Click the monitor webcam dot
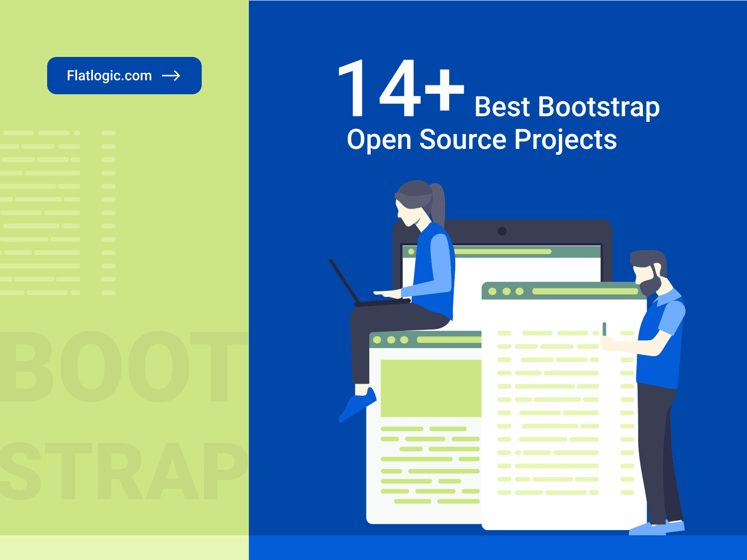 click(x=502, y=231)
